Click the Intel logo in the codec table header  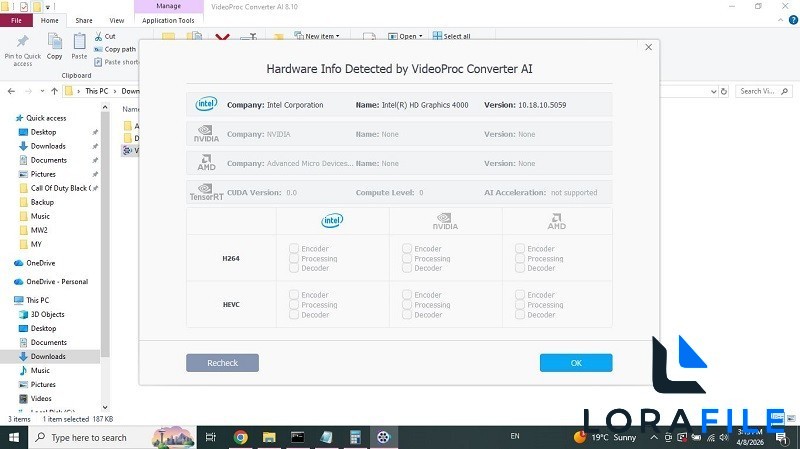coord(332,220)
